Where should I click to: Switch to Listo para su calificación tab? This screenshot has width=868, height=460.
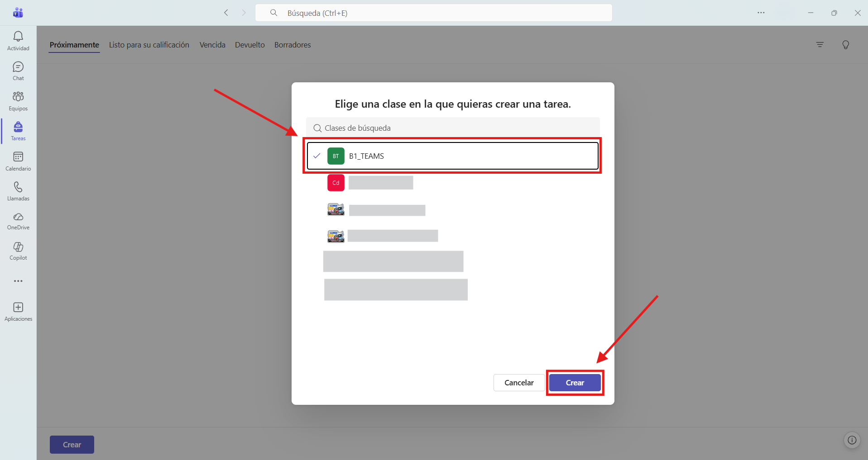pyautogui.click(x=149, y=45)
